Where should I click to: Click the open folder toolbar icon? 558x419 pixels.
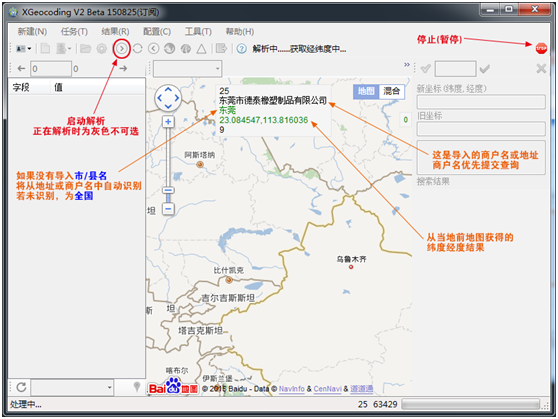(x=85, y=48)
